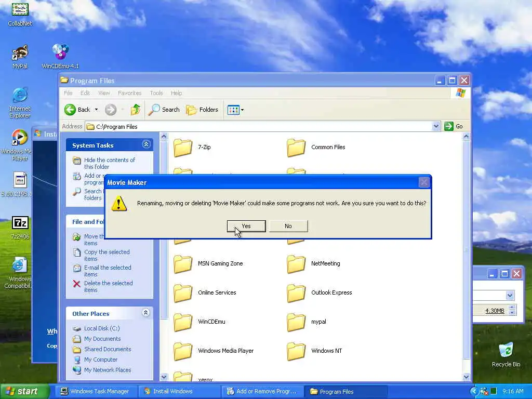
Task: Switch to Install Windows taskbar button
Action: click(179, 392)
